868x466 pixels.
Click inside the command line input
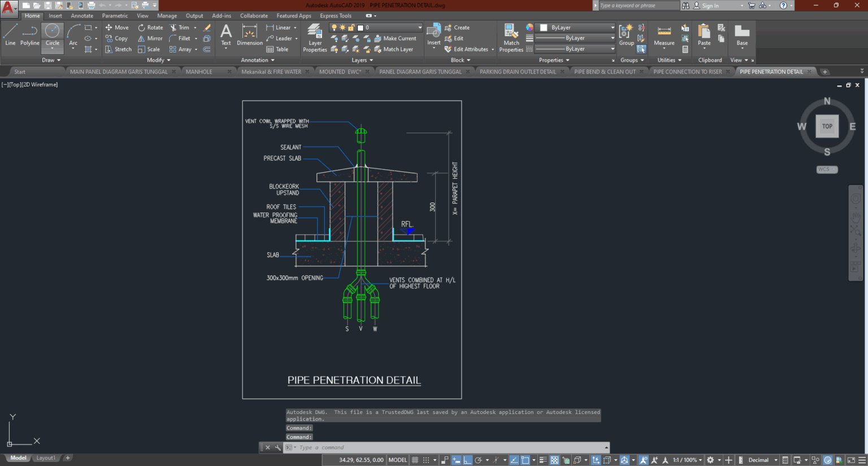(x=396, y=447)
